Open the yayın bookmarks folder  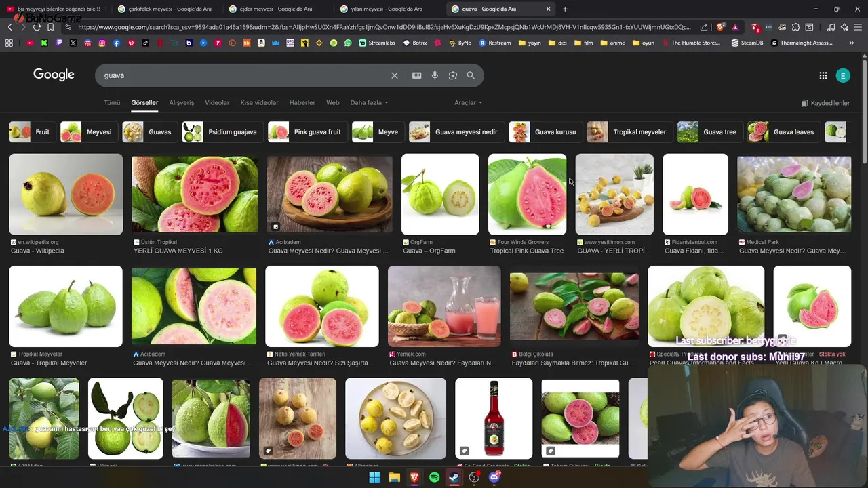pyautogui.click(x=530, y=43)
